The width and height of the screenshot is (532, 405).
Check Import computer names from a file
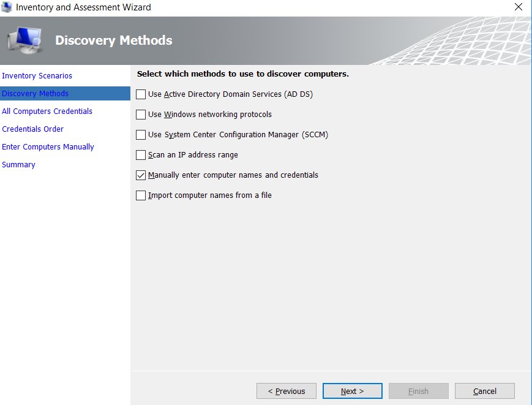point(140,195)
